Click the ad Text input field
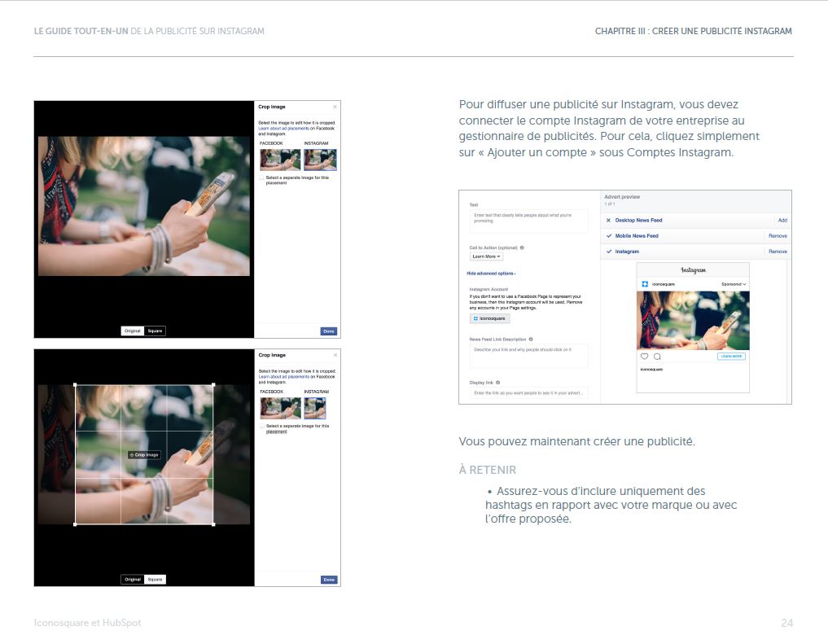This screenshot has width=828, height=644. 528,221
